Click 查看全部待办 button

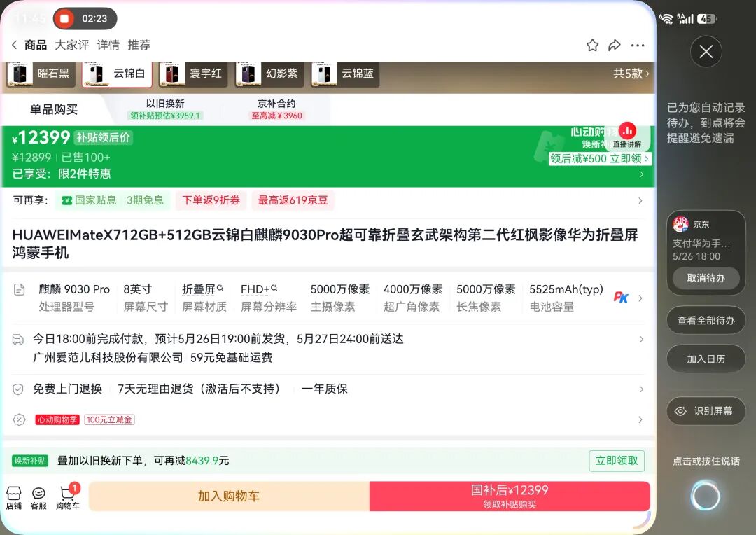pos(706,320)
